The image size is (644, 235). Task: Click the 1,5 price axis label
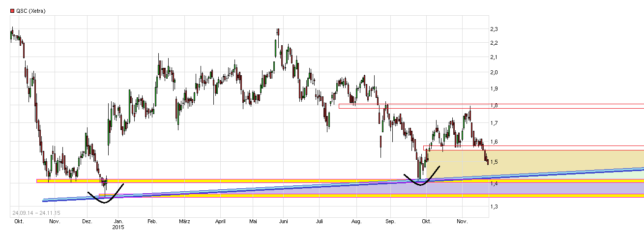click(x=493, y=162)
